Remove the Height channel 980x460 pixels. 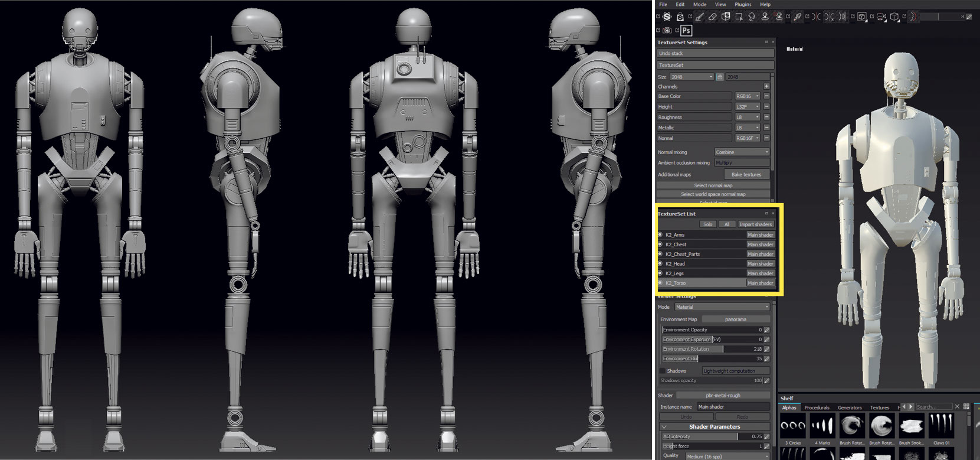click(766, 106)
